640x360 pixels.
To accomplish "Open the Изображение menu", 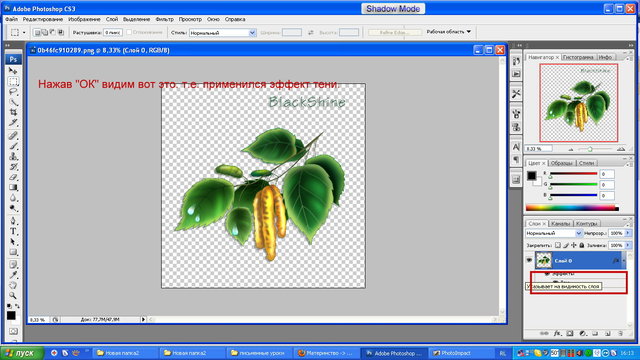I will (84, 19).
